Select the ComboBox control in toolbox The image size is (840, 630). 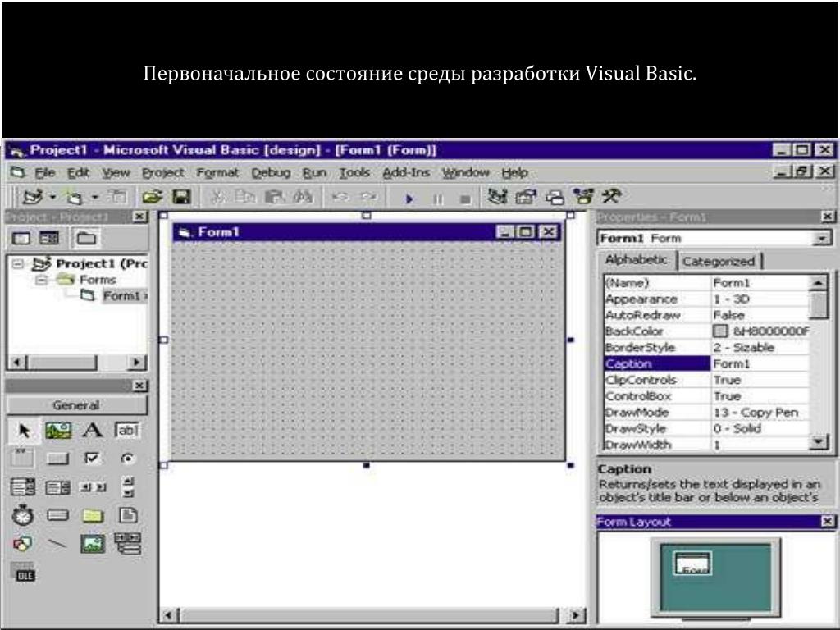23,487
